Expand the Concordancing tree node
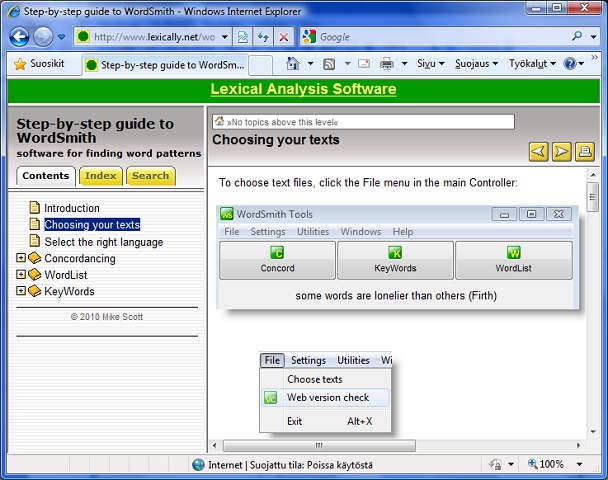The height and width of the screenshot is (480, 608). 21,258
